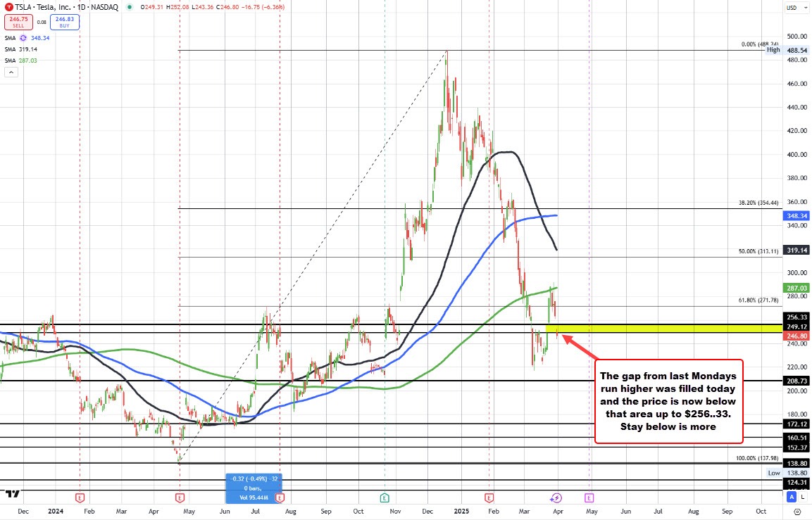Select the SMA 287.03 indicator legend

(20, 61)
